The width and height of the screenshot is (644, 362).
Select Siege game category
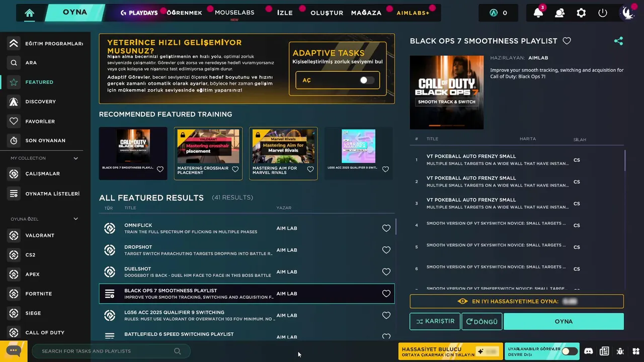(45, 313)
